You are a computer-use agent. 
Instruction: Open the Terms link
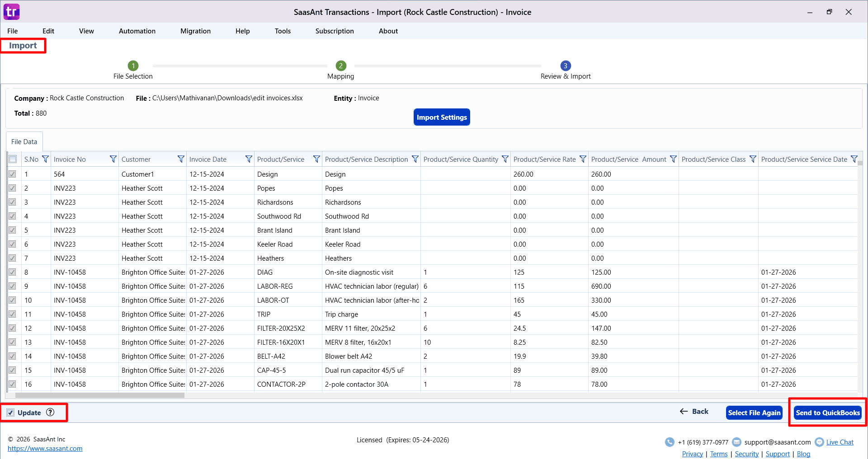[x=719, y=454]
